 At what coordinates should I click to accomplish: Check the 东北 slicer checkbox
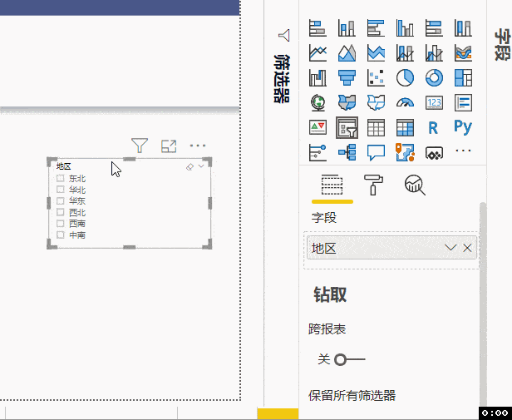[x=60, y=178]
